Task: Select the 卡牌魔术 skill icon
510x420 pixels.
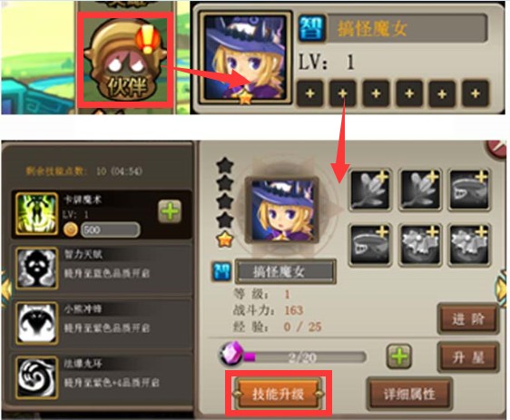Action: coord(37,213)
